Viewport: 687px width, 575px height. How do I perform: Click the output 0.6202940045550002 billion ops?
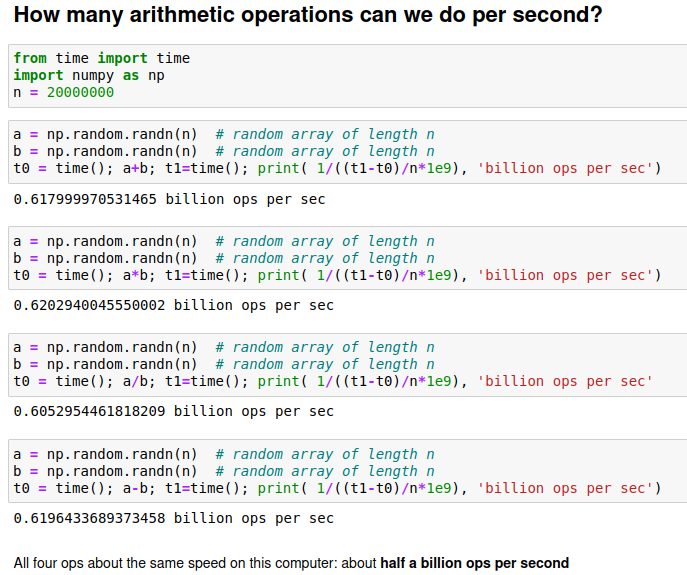pos(173,305)
